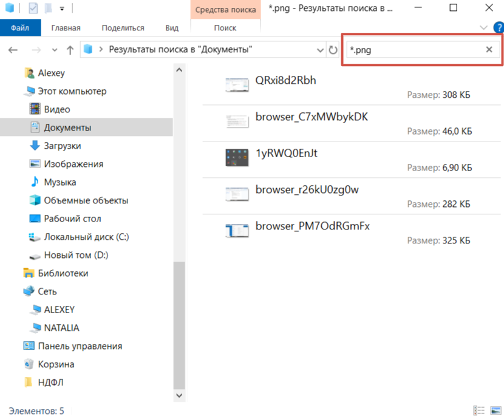This screenshot has width=504, height=420.
Task: Click the Панель управления icon
Action: click(29, 346)
